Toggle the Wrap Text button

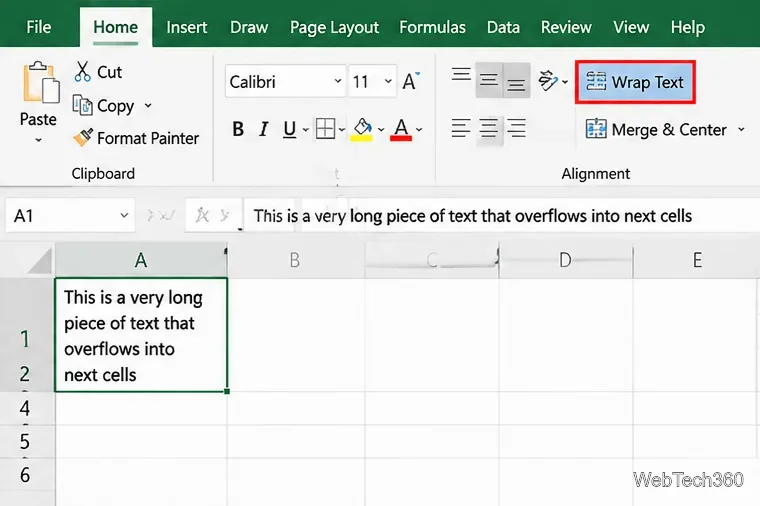[635, 82]
